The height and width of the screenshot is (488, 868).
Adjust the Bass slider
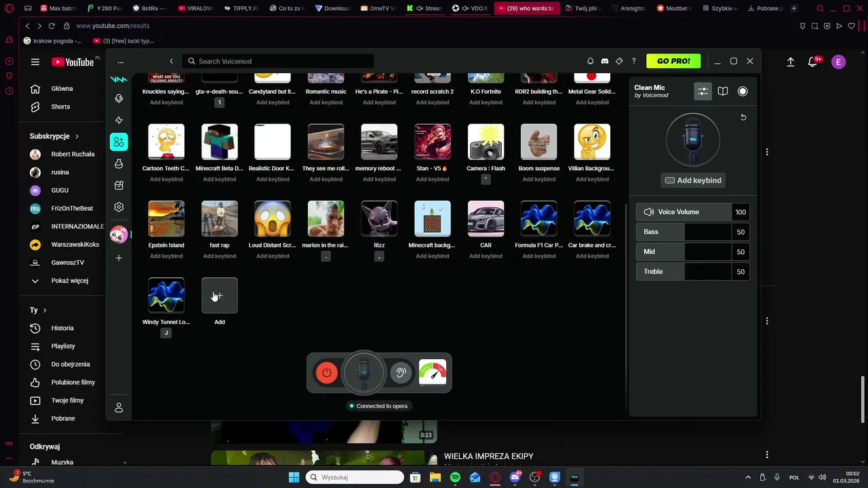point(692,232)
